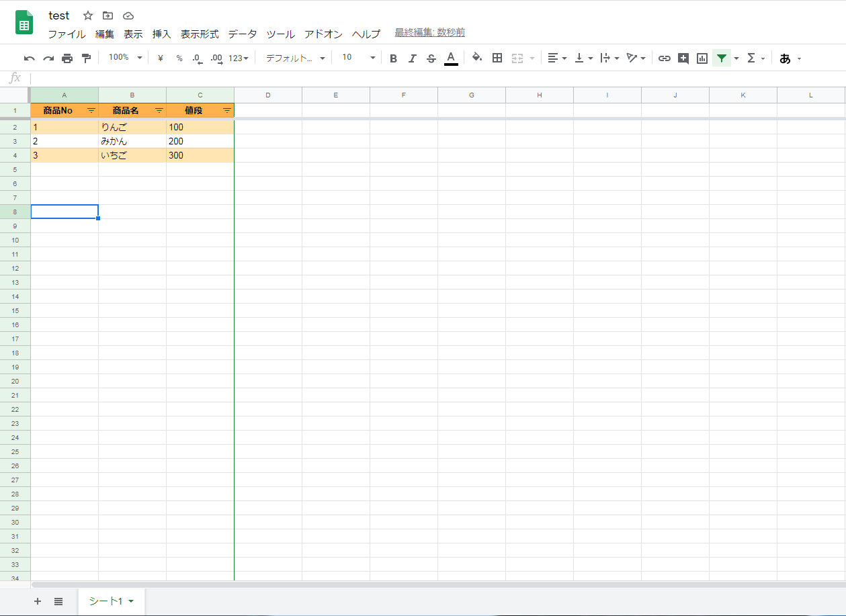This screenshot has height=616, width=846.
Task: Click the decrease decimal places icon
Action: point(196,58)
